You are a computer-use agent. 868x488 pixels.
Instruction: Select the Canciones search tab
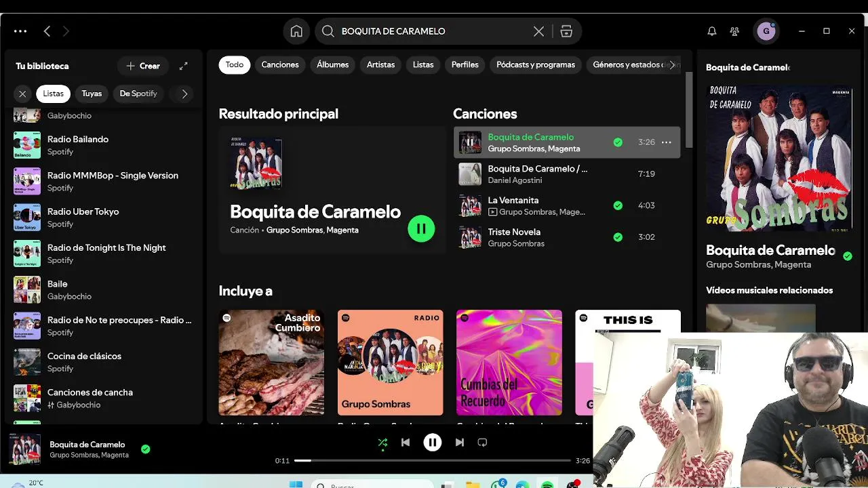(280, 64)
